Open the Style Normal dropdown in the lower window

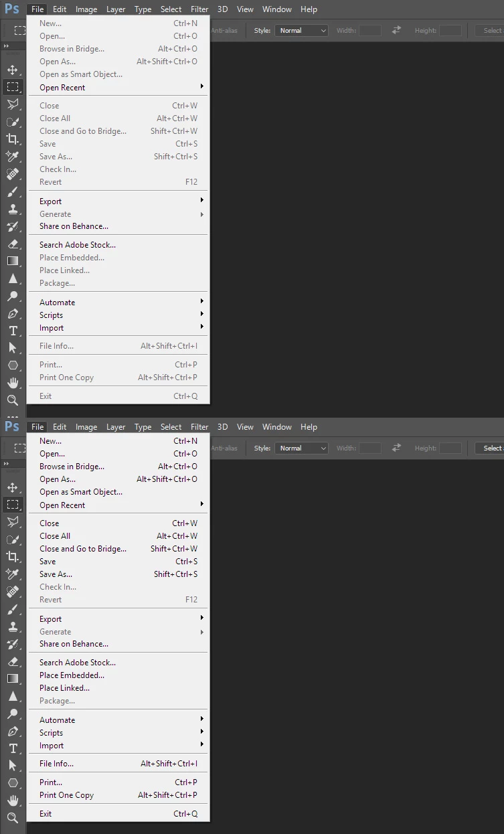click(x=301, y=448)
